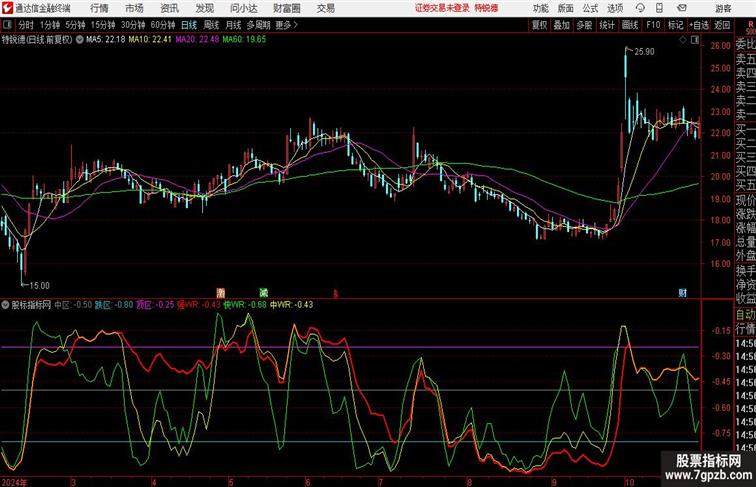Screen dimensions: 756x487
Task: Click the 2024年 timeline label
Action: (15, 482)
